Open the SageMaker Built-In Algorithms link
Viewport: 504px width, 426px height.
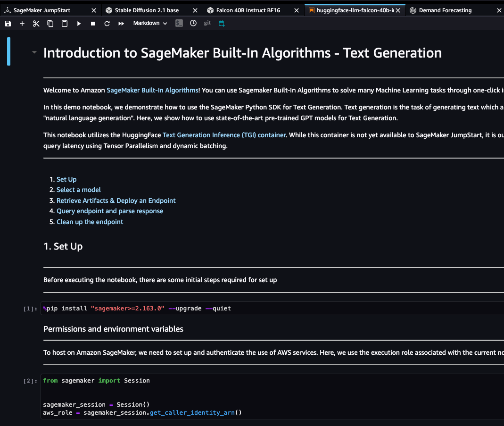(152, 91)
